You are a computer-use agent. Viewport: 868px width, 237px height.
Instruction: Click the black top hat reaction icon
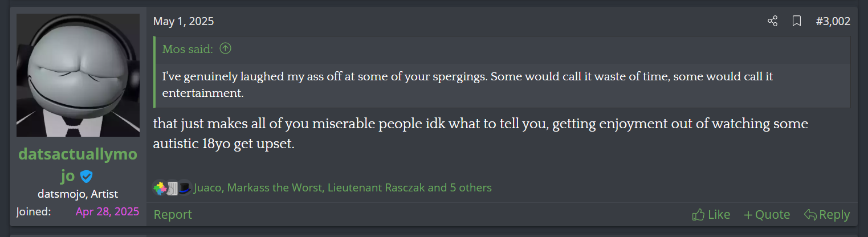click(x=185, y=187)
